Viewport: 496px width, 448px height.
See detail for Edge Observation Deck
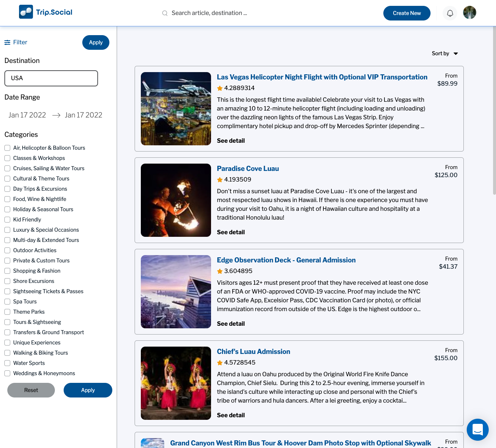click(231, 324)
